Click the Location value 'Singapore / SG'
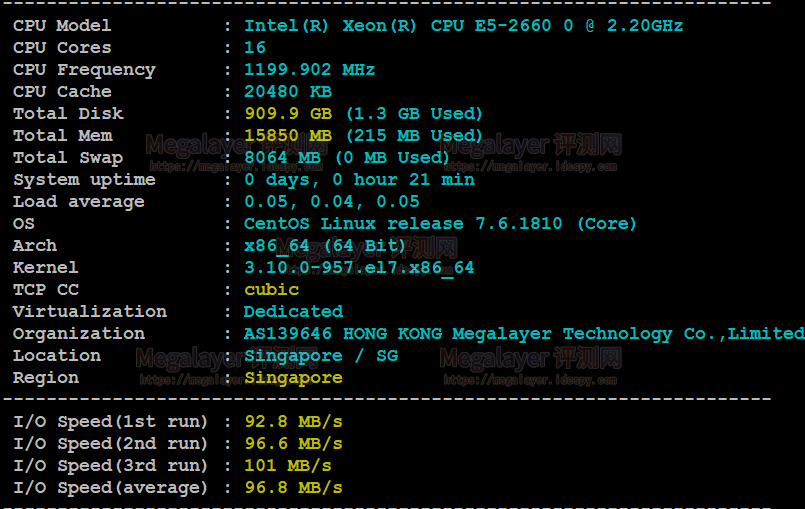Screen dimensions: 805x509 pos(321,356)
